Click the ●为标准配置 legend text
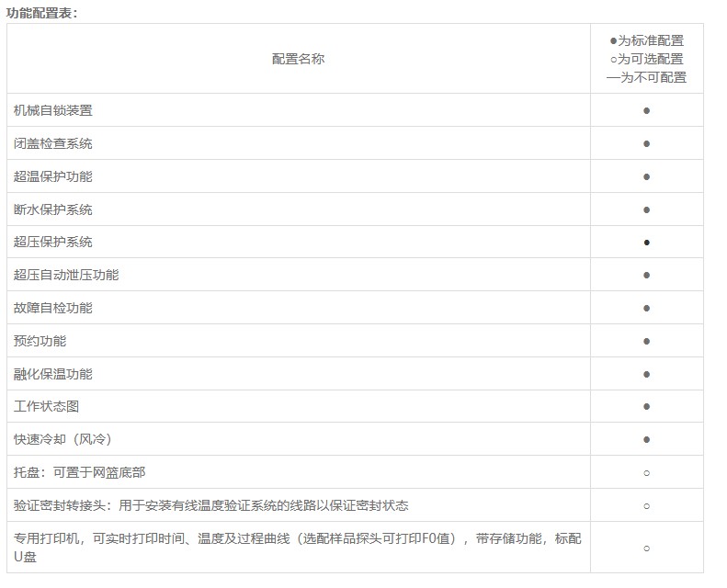 pos(646,40)
